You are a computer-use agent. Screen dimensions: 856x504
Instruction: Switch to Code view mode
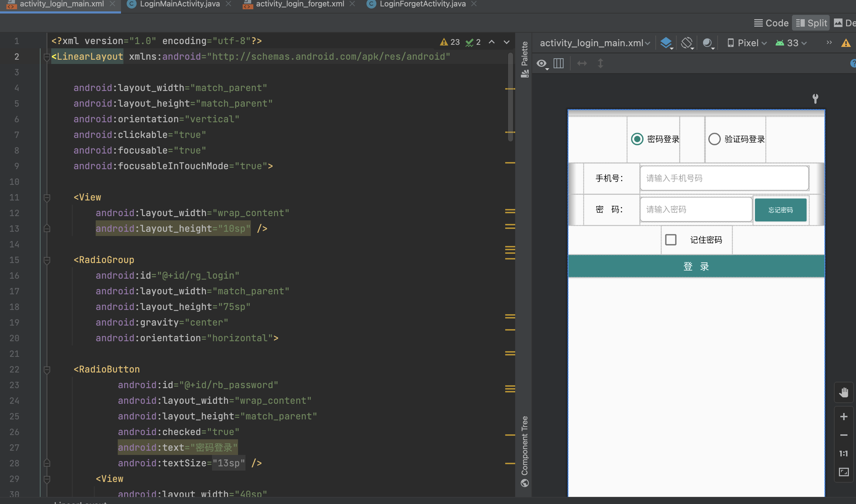771,23
